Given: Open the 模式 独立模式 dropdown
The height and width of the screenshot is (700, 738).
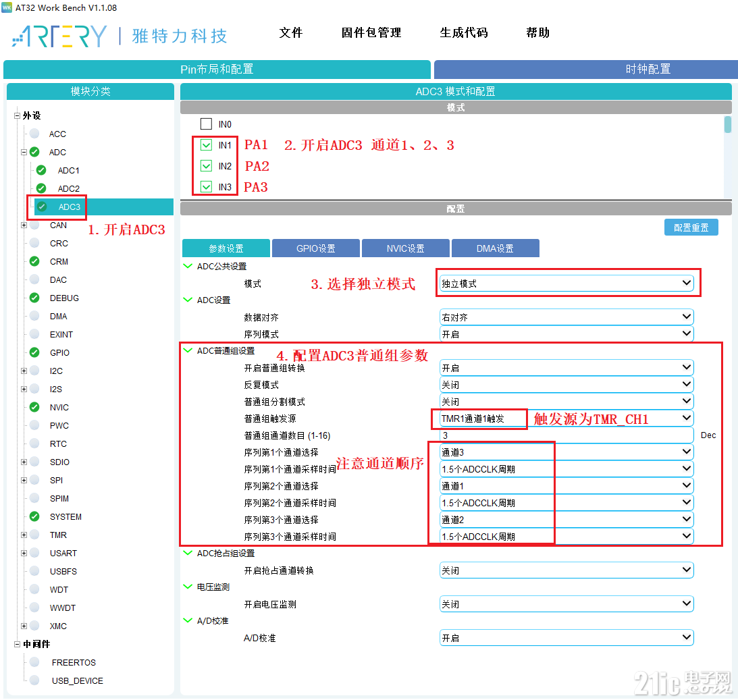Looking at the screenshot, I should point(566,284).
